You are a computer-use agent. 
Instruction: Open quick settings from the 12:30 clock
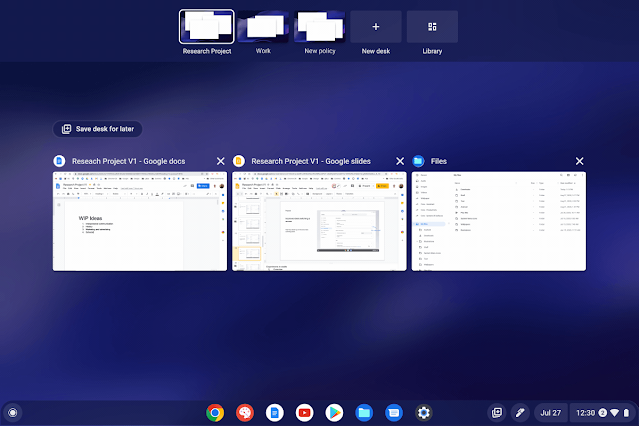click(585, 413)
